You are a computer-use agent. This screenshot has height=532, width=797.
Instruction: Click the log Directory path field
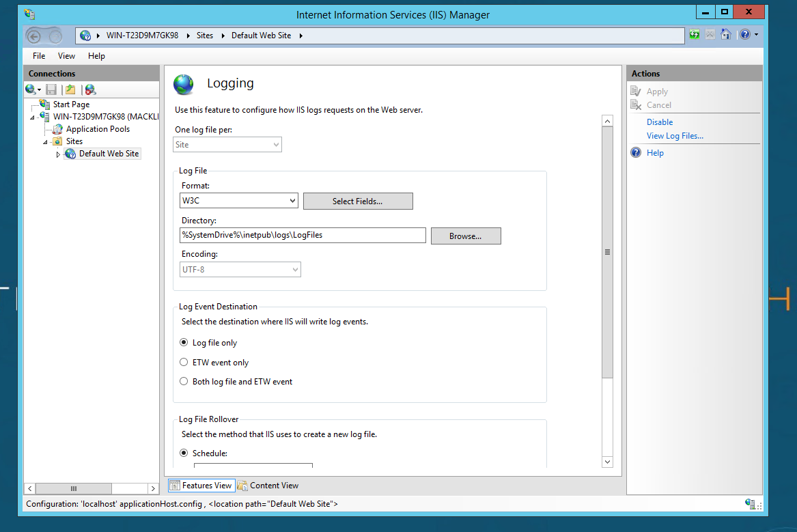click(303, 235)
